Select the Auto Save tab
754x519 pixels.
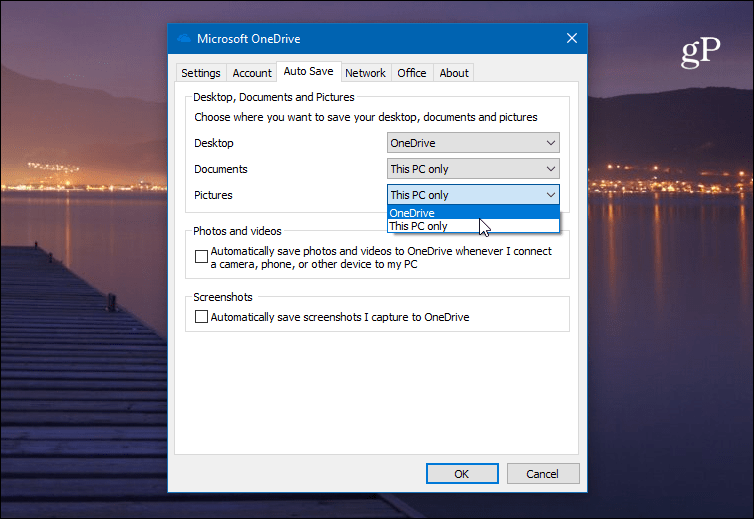click(308, 71)
